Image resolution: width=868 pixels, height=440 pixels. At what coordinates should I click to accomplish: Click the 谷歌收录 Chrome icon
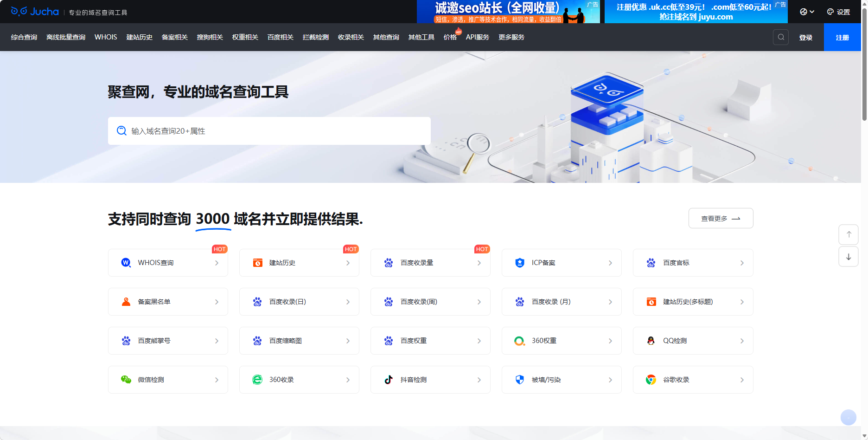tap(651, 379)
